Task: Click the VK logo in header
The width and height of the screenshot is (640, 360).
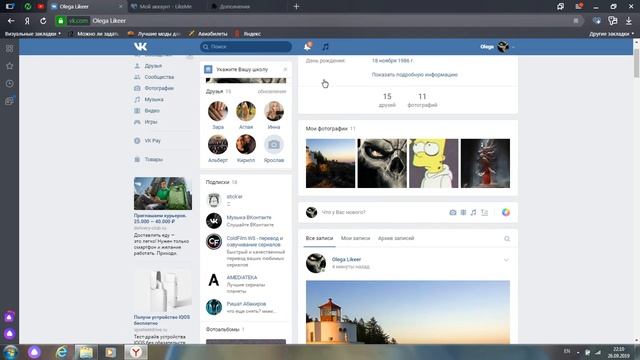Action: point(140,47)
